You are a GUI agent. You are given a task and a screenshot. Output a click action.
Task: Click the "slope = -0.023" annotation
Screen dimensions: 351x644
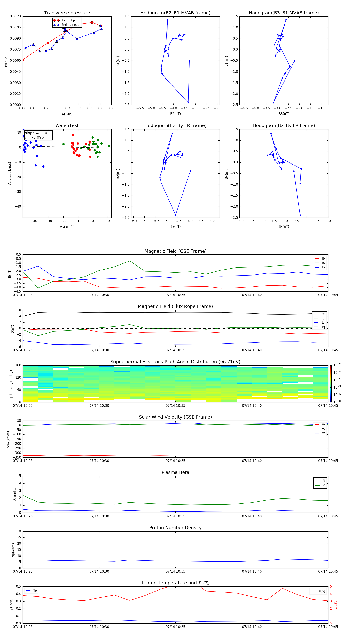[38, 133]
